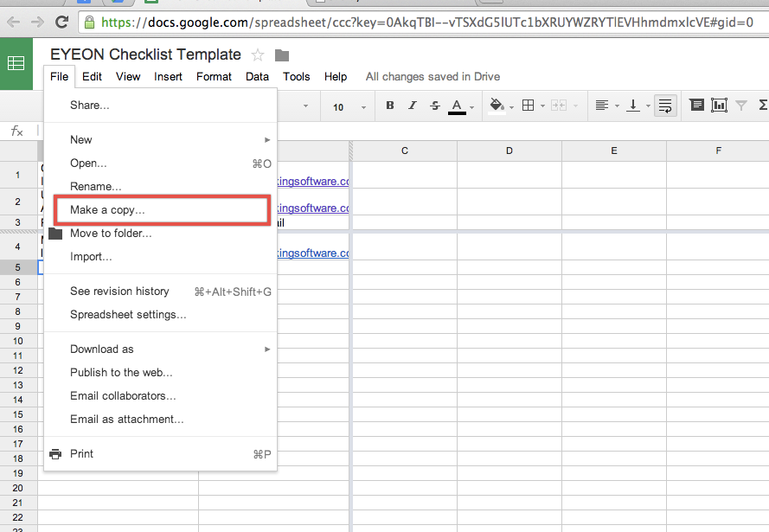Choose Open... from the File menu
Viewport: 769px width, 532px height.
pyautogui.click(x=160, y=163)
